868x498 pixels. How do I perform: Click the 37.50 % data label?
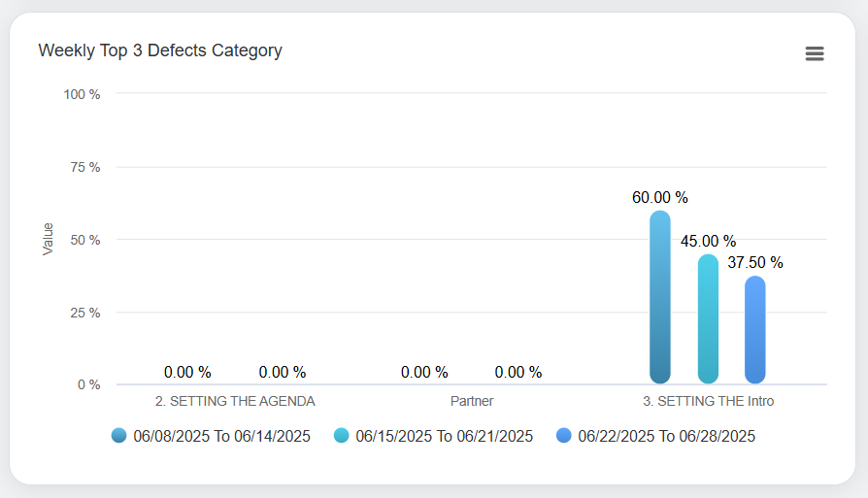[x=755, y=262]
